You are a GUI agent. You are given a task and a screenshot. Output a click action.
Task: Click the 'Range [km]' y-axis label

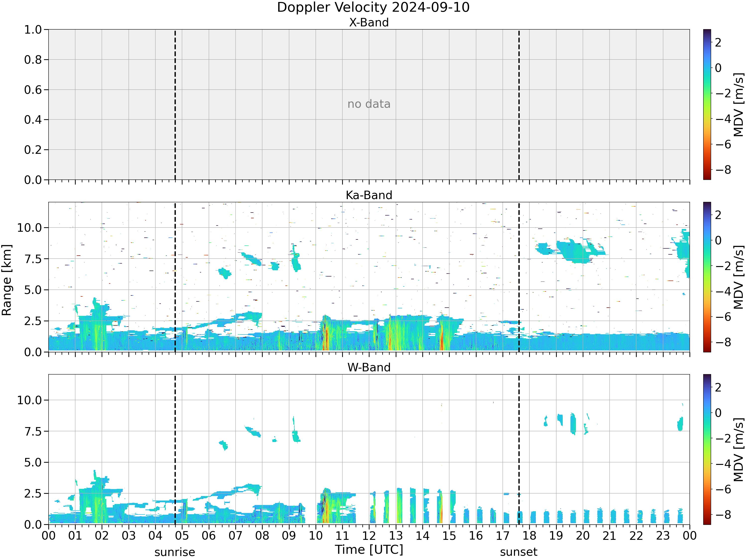[7, 280]
